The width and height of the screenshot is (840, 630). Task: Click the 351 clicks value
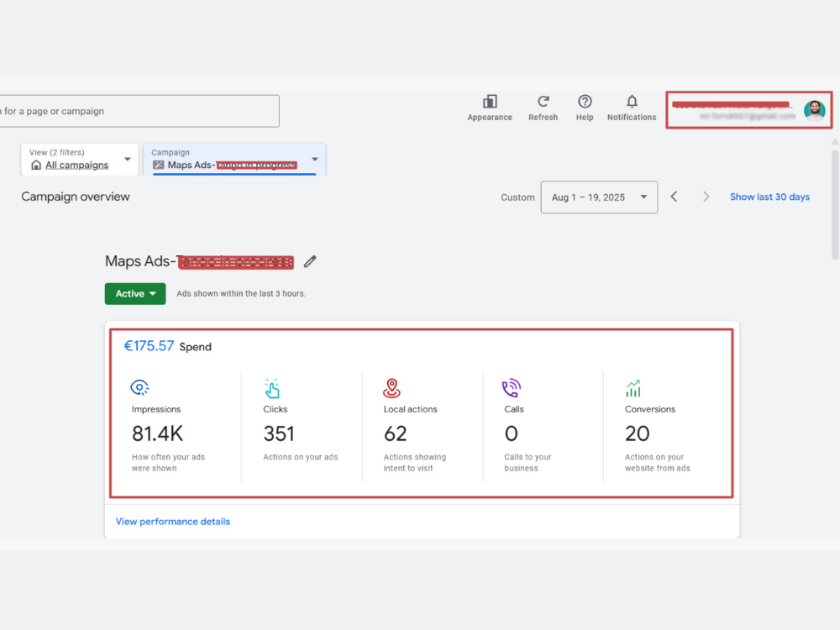279,433
